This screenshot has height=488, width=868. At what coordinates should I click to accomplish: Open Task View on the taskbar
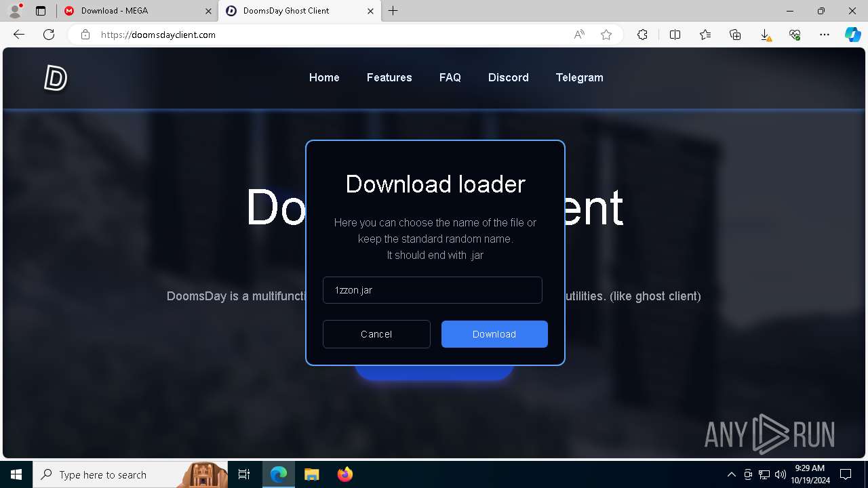(x=245, y=474)
